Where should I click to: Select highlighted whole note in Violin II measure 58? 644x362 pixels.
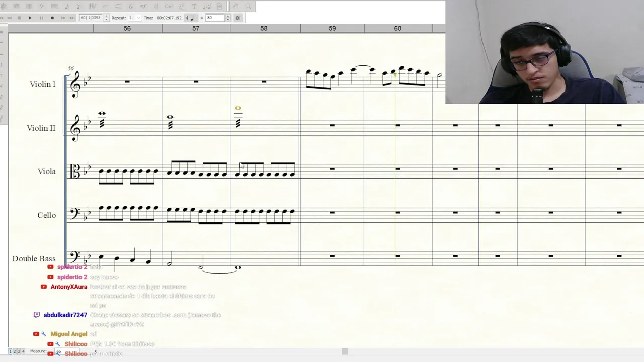238,108
